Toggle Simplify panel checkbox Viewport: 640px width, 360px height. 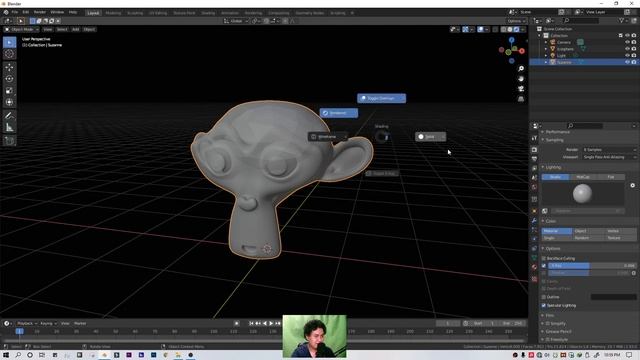[548, 323]
